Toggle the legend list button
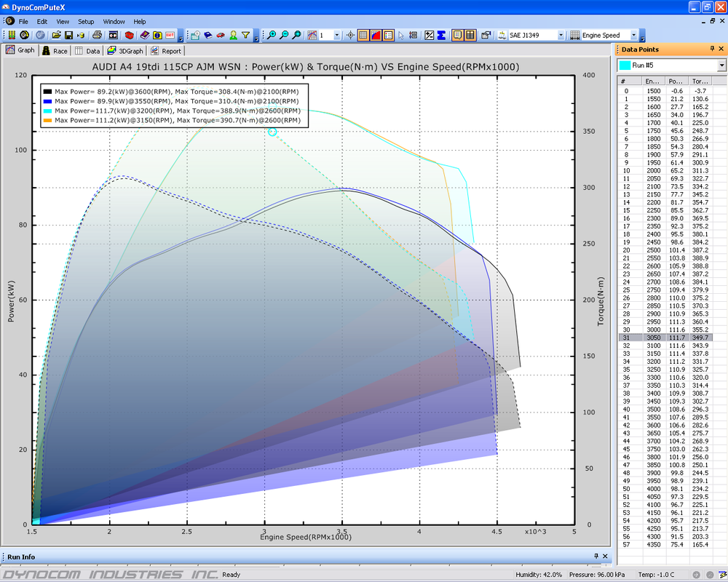Screen dimensions: 728x582 pyautogui.click(x=388, y=35)
